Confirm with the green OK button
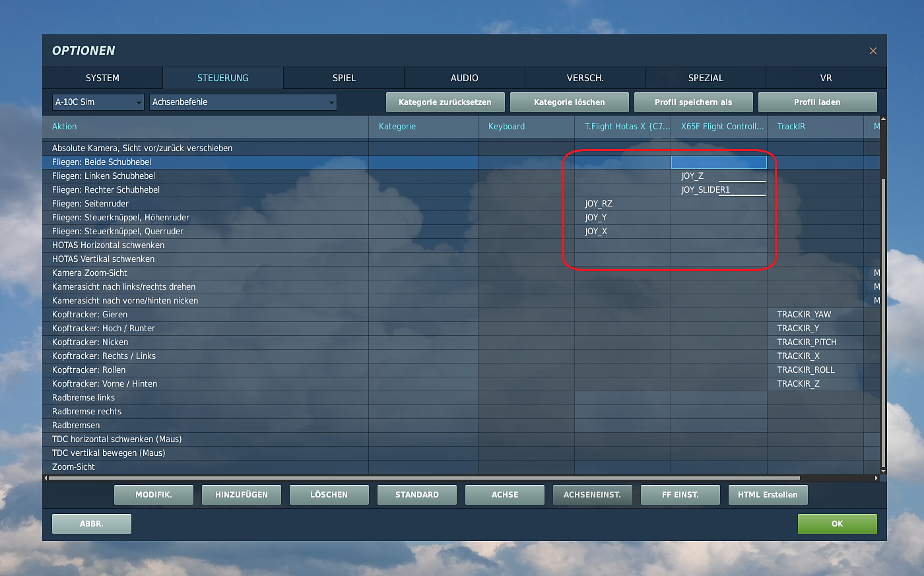The width and height of the screenshot is (924, 576). point(837,524)
